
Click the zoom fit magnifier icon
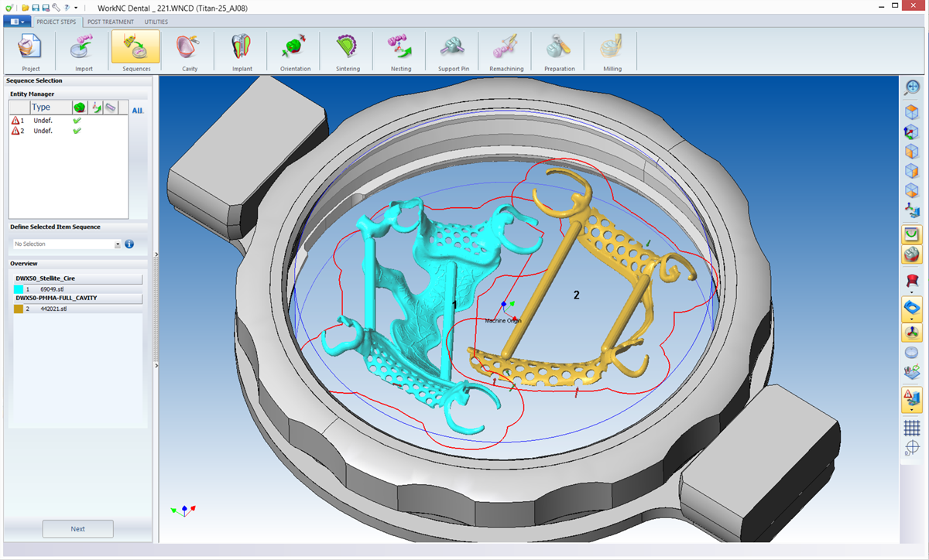[912, 87]
